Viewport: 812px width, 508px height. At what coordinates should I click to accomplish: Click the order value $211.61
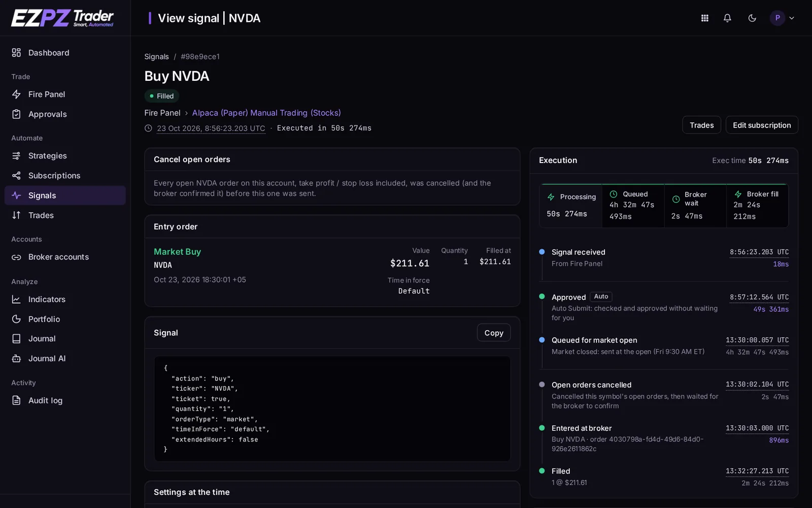pyautogui.click(x=410, y=263)
